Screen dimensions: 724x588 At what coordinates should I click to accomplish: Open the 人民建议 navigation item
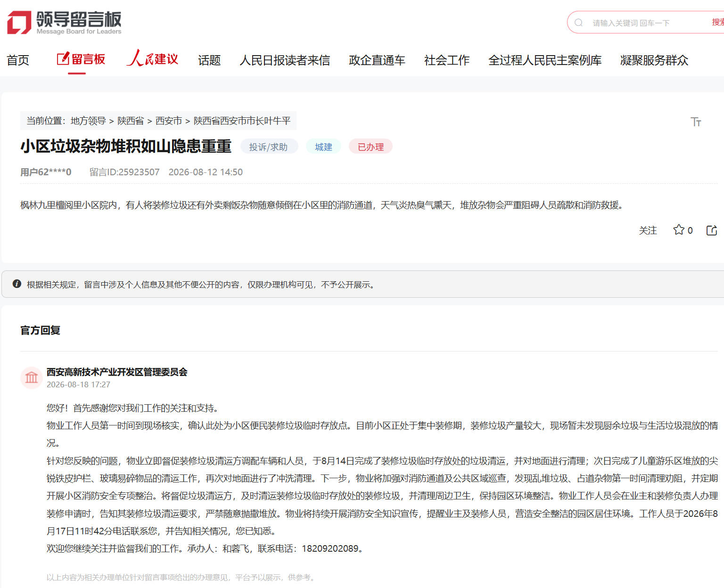(x=152, y=58)
